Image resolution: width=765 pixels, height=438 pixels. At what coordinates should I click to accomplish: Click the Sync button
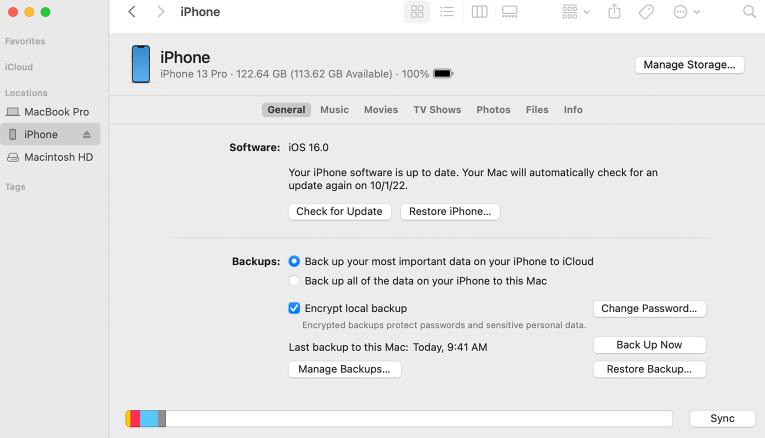click(722, 418)
